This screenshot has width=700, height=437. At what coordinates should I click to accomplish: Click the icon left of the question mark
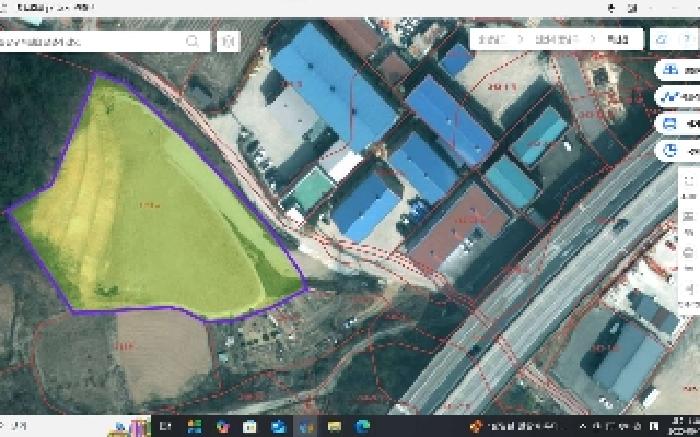click(x=662, y=39)
